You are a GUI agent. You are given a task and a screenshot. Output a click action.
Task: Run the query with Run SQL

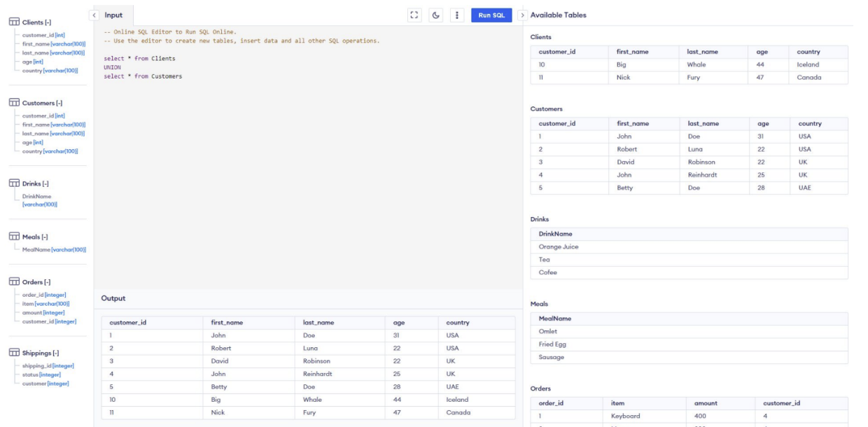pos(491,15)
